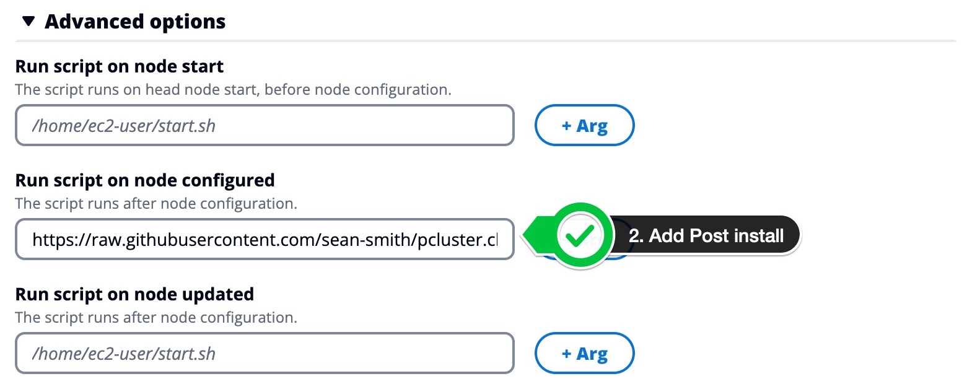
Task: Click the head node start description text
Action: pyautogui.click(x=233, y=90)
